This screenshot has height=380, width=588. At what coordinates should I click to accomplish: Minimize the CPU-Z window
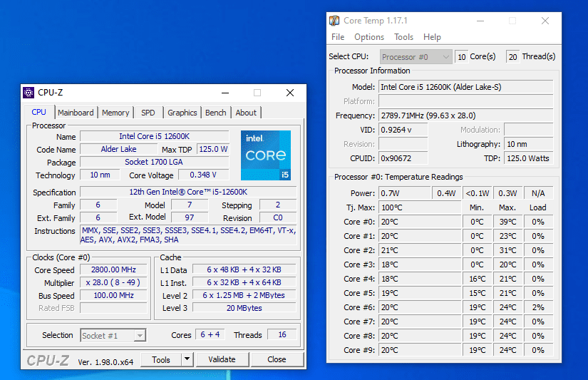point(225,93)
